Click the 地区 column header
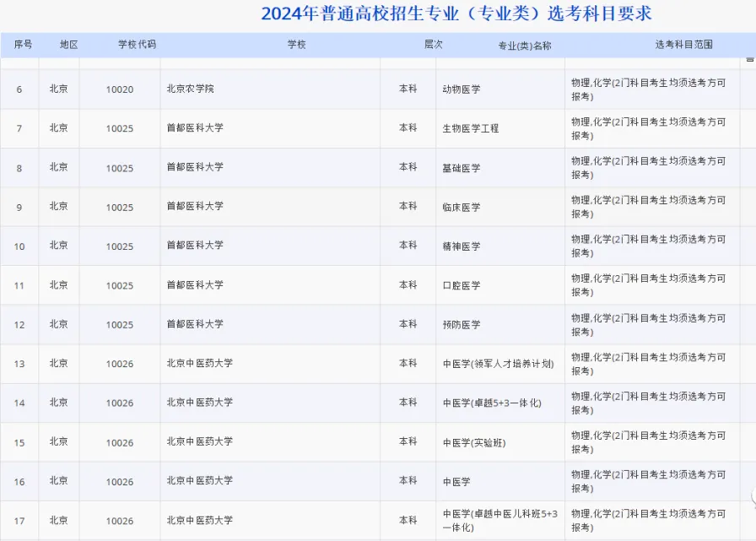 click(68, 45)
